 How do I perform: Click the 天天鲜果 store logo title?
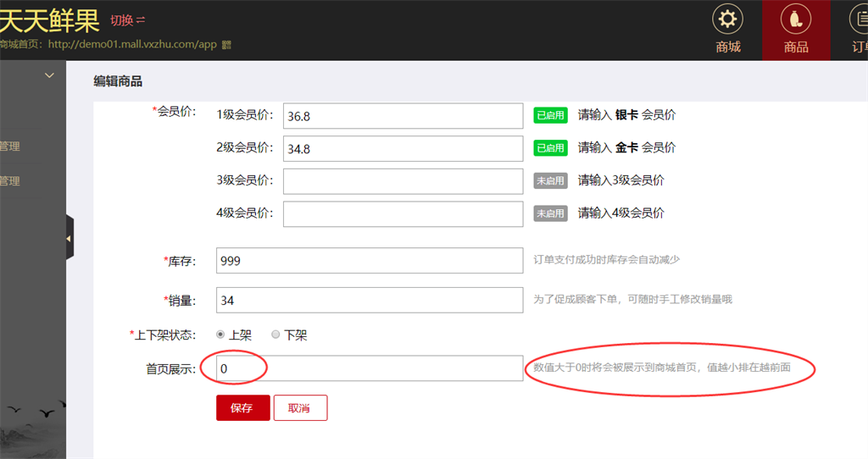click(49, 20)
